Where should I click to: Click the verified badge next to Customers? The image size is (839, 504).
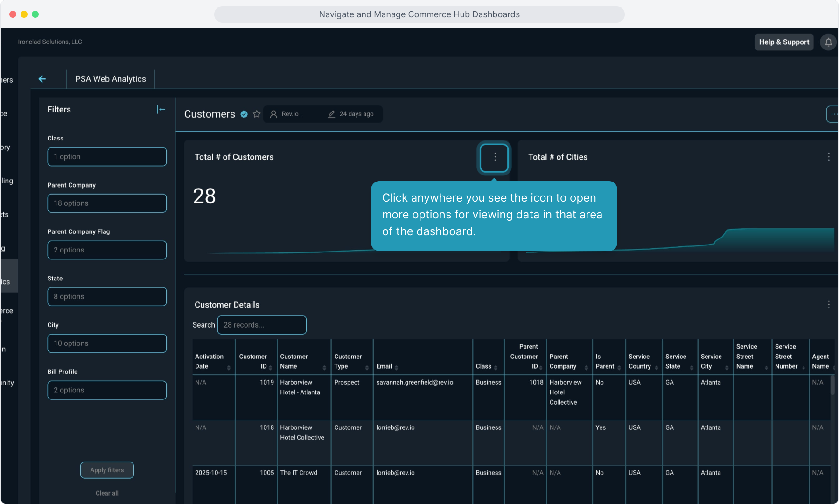click(x=244, y=114)
